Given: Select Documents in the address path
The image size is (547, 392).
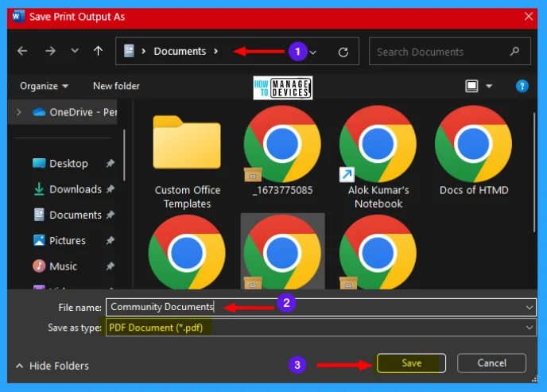Looking at the screenshot, I should point(180,51).
